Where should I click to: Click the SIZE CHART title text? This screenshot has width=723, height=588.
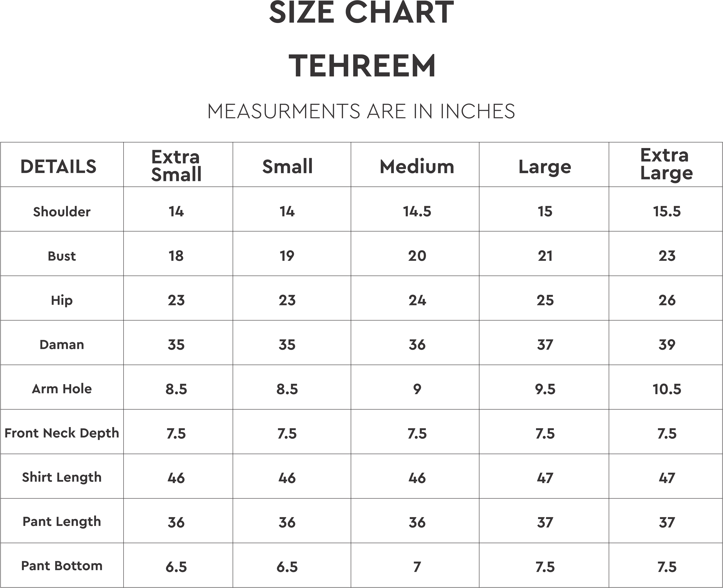(361, 13)
